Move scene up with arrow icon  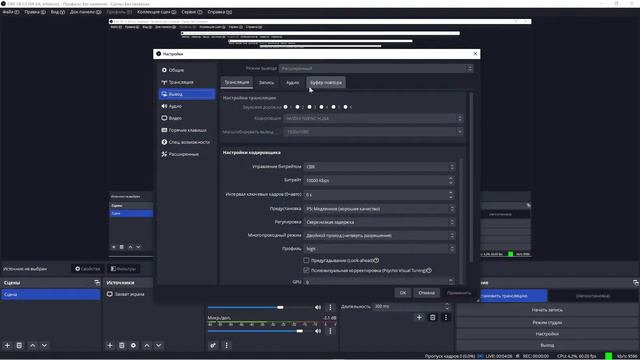(x=33, y=345)
